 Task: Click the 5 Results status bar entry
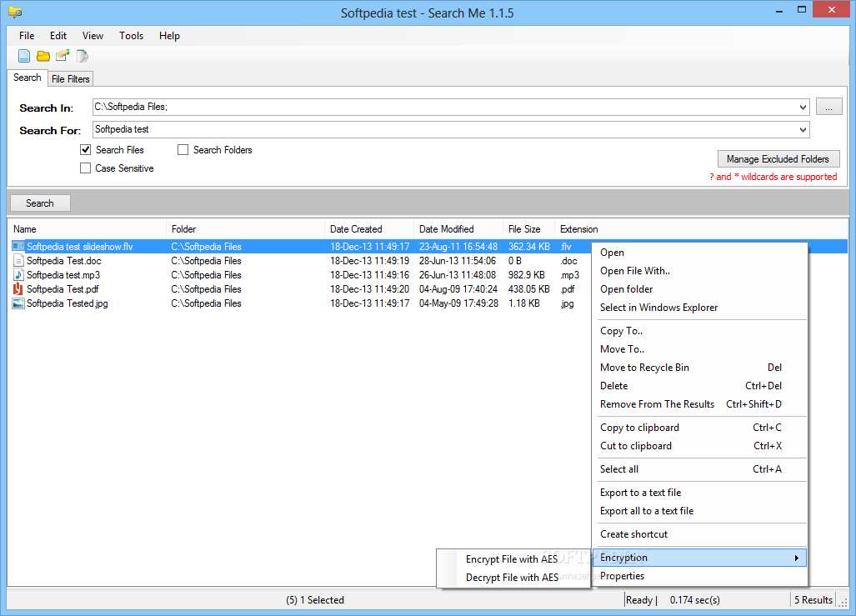pos(813,599)
